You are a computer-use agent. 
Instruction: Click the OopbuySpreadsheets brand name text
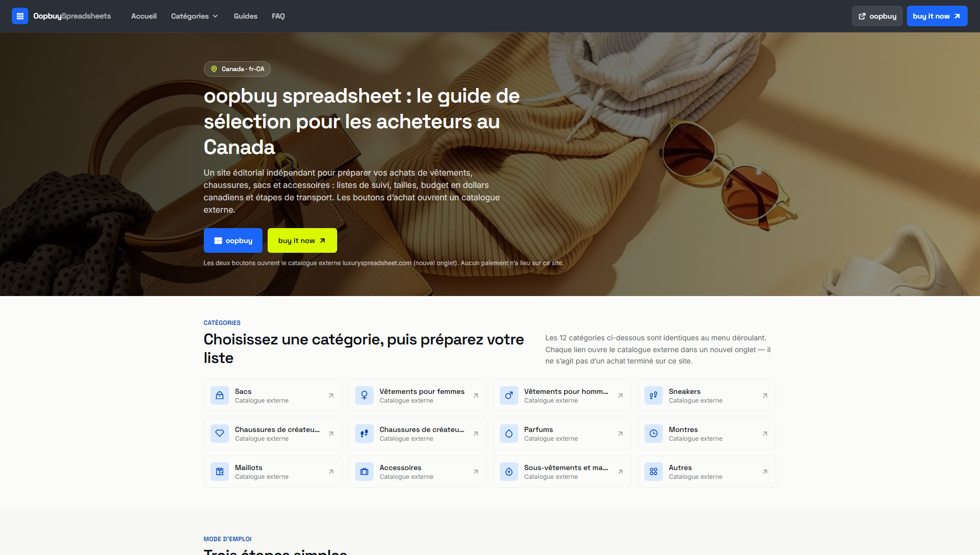coord(72,16)
